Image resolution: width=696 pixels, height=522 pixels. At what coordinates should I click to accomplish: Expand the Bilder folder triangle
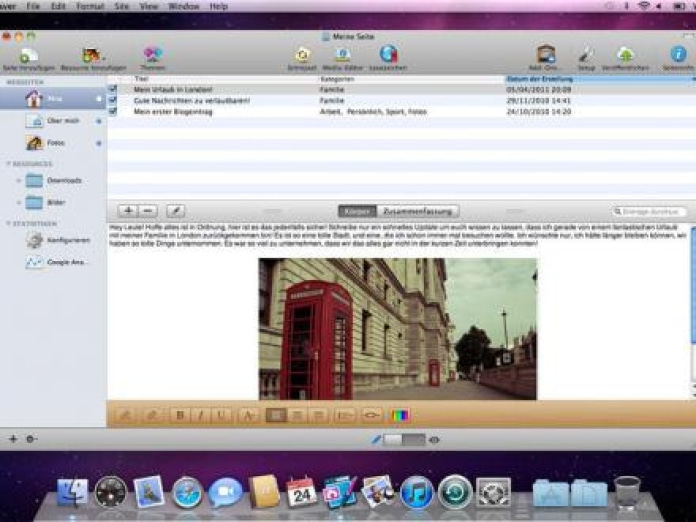tap(18, 202)
